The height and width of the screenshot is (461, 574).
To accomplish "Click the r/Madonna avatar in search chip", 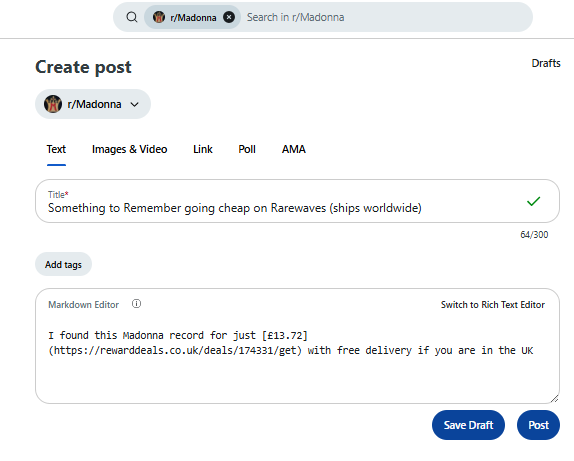I will [159, 17].
